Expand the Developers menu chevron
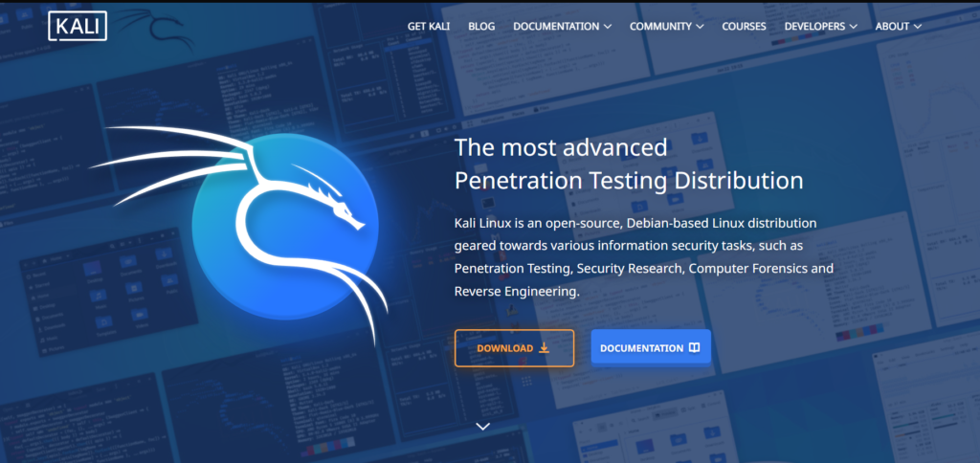Viewport: 980px width, 463px height. tap(853, 27)
